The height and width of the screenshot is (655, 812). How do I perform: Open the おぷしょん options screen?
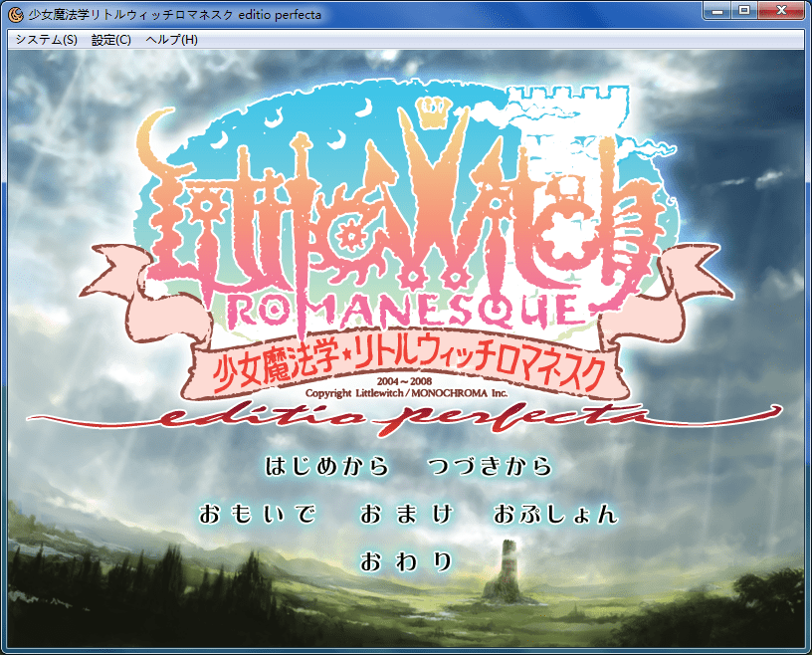click(x=555, y=515)
